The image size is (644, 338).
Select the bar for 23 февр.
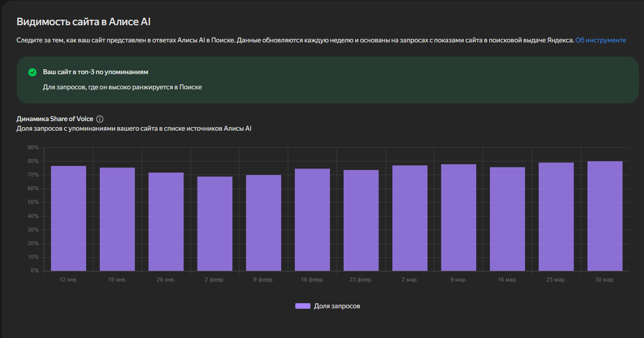[x=361, y=221]
